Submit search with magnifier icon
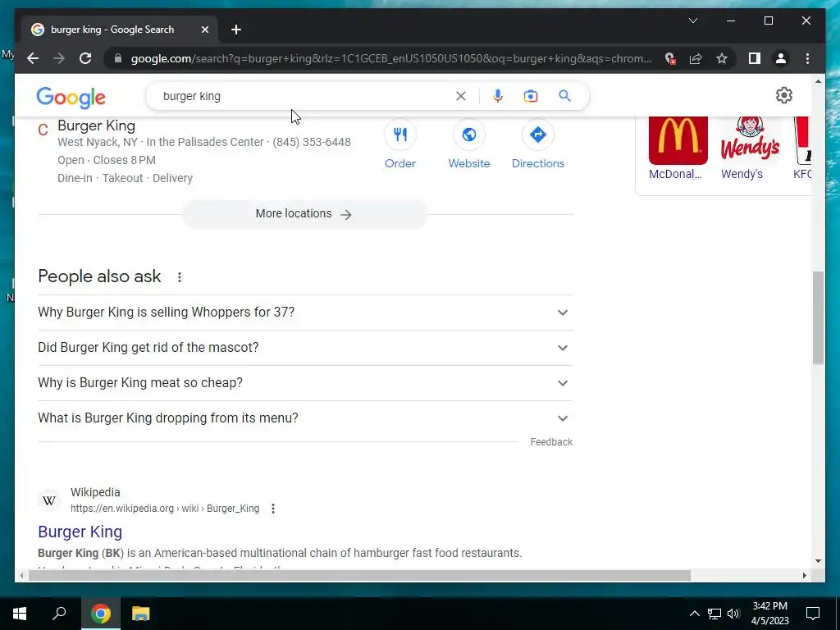 point(564,96)
